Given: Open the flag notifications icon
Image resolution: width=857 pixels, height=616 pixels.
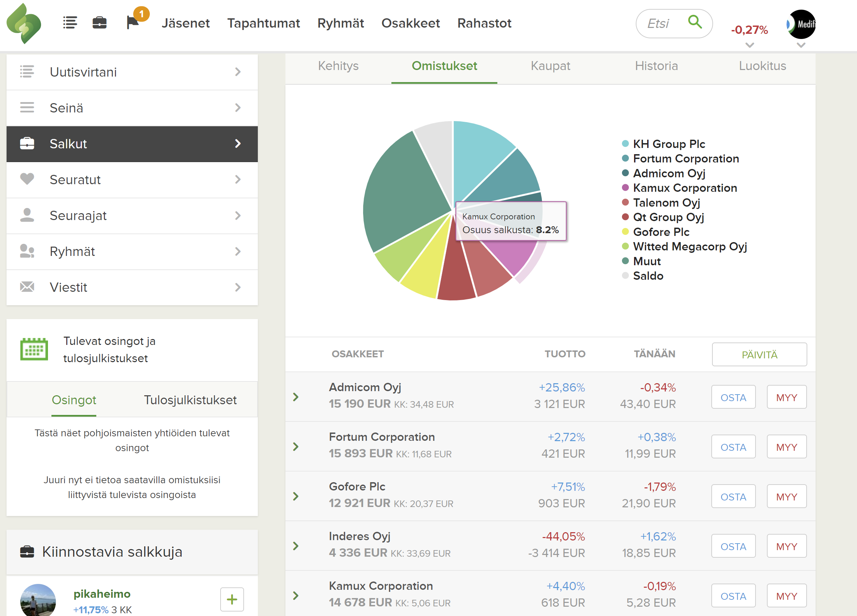Looking at the screenshot, I should click(x=133, y=23).
